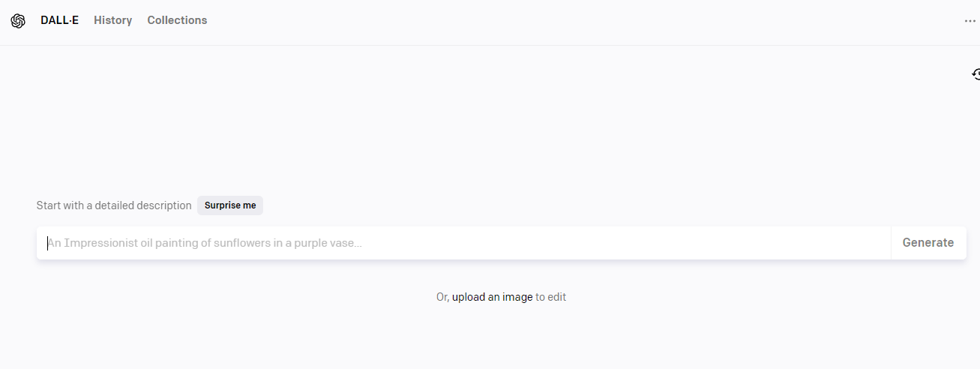The image size is (980, 369).
Task: Click the Generate button
Action: (x=928, y=243)
